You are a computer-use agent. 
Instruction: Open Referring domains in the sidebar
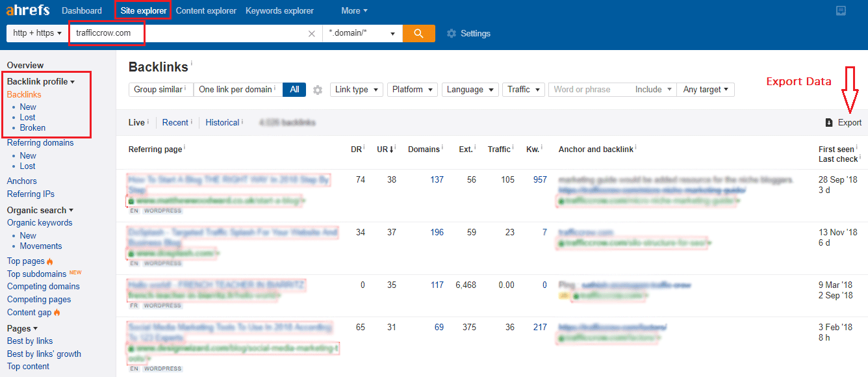point(40,143)
